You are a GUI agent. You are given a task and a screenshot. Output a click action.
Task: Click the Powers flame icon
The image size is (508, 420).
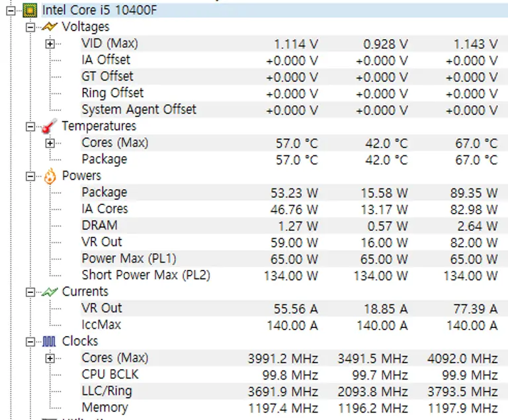[50, 177]
